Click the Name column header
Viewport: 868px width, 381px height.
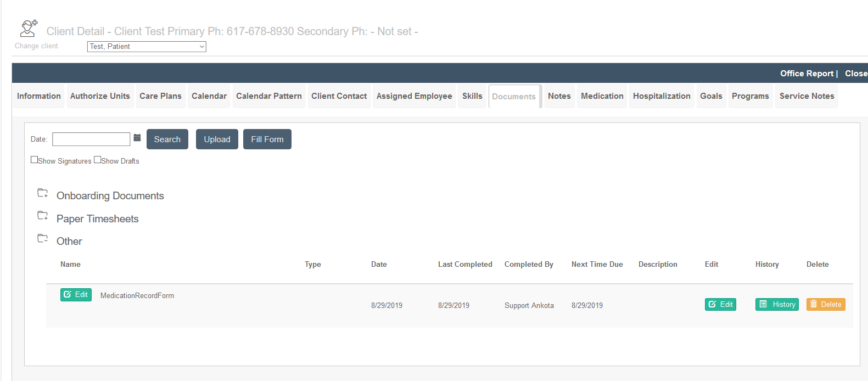(70, 265)
